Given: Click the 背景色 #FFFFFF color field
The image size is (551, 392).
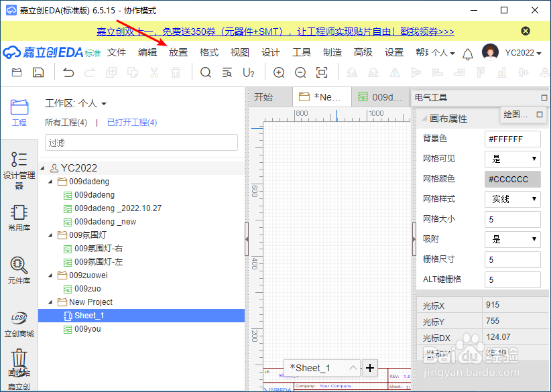Looking at the screenshot, I should [513, 139].
